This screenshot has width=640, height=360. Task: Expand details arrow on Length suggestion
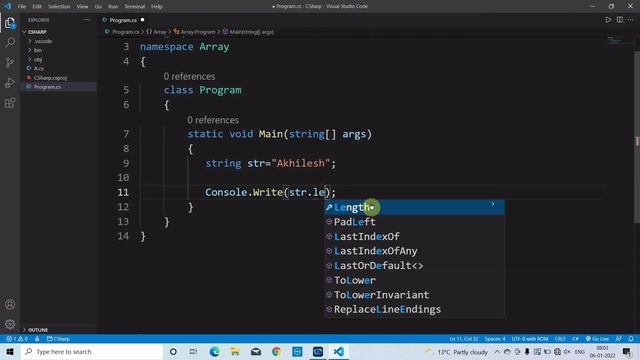coord(493,204)
